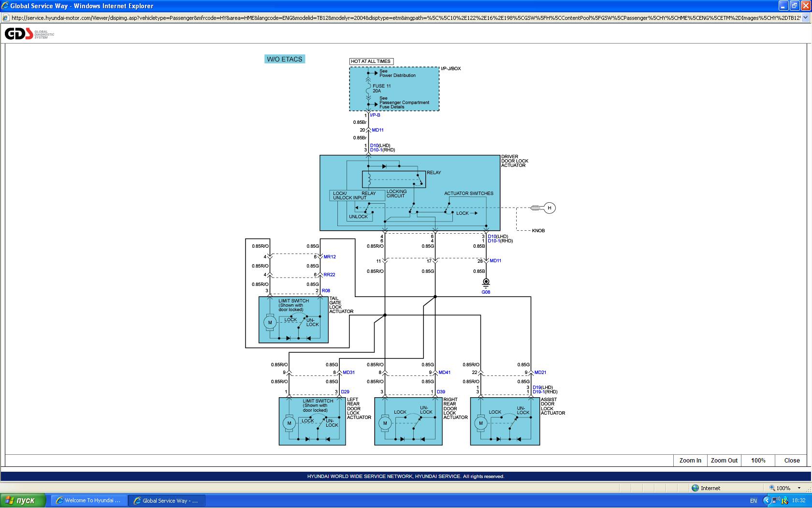Click the MD21 connector label
The width and height of the screenshot is (812, 508).
(x=540, y=373)
